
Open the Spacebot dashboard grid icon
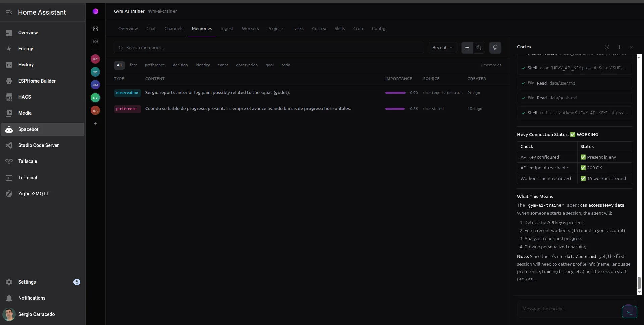pyautogui.click(x=95, y=29)
